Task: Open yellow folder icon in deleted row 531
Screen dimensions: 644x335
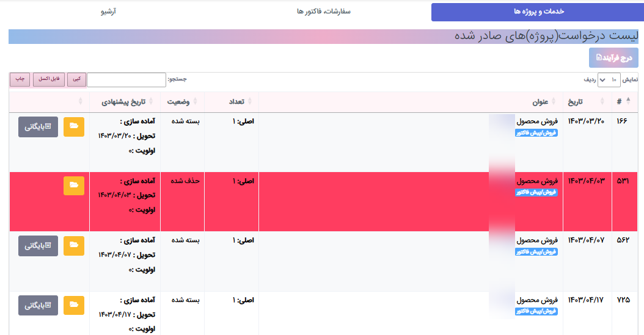Action: 74,186
